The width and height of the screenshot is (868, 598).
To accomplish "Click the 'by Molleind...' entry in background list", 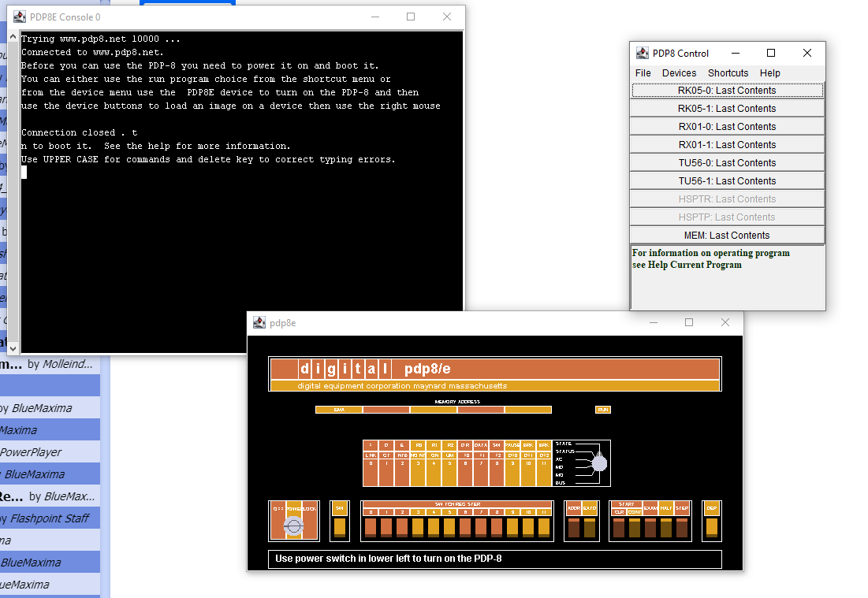I will [60, 364].
